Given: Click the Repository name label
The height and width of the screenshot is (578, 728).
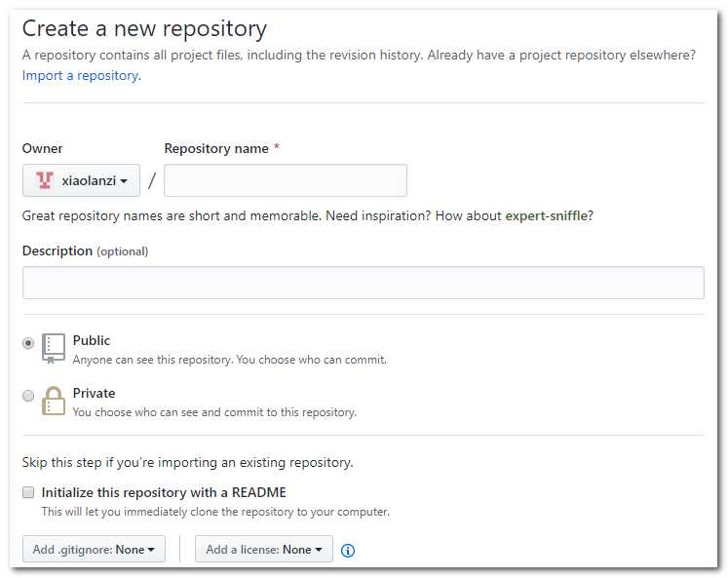Looking at the screenshot, I should point(216,148).
